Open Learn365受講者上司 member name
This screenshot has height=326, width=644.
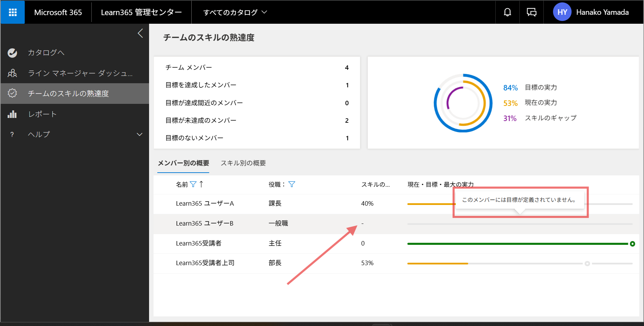(x=205, y=263)
